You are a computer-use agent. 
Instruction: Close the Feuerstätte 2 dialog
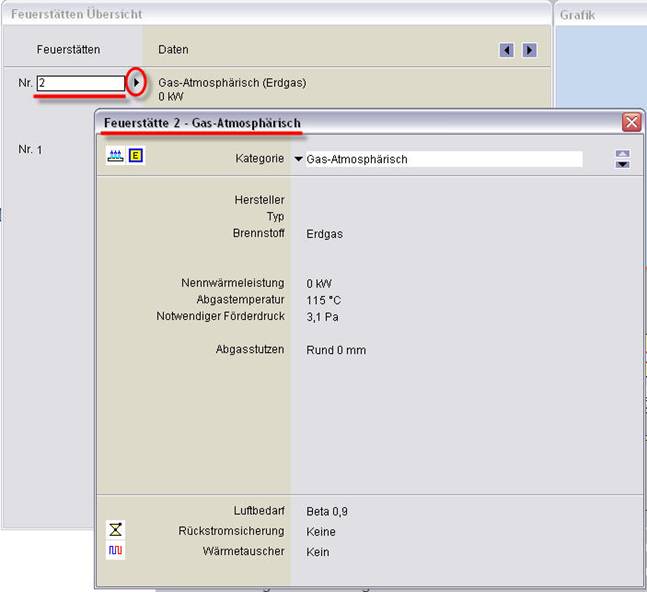pyautogui.click(x=631, y=122)
